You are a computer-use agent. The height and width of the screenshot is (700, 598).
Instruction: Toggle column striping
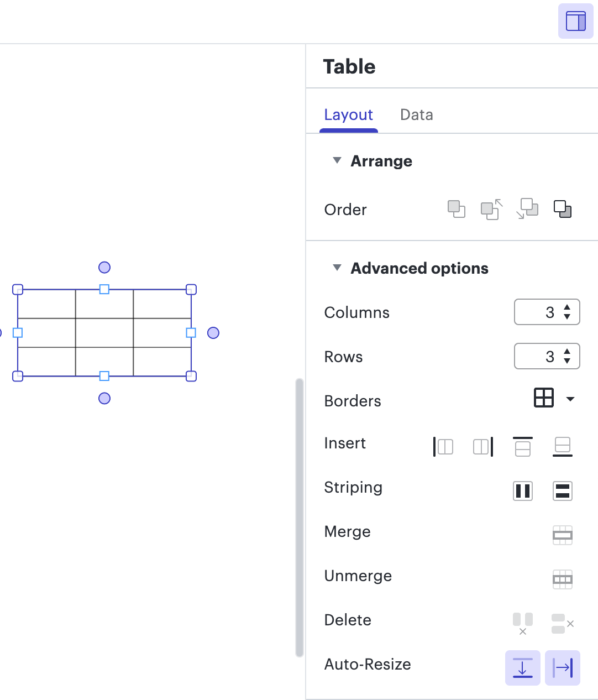523,490
